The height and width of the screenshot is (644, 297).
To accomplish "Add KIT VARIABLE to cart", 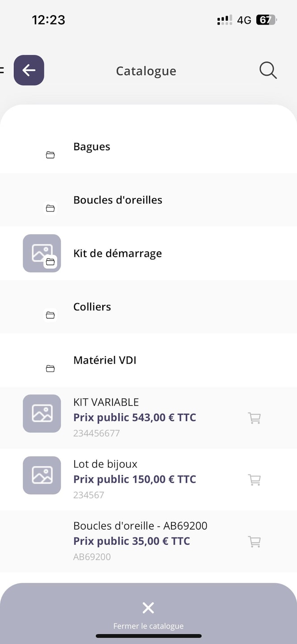I will coord(254,418).
